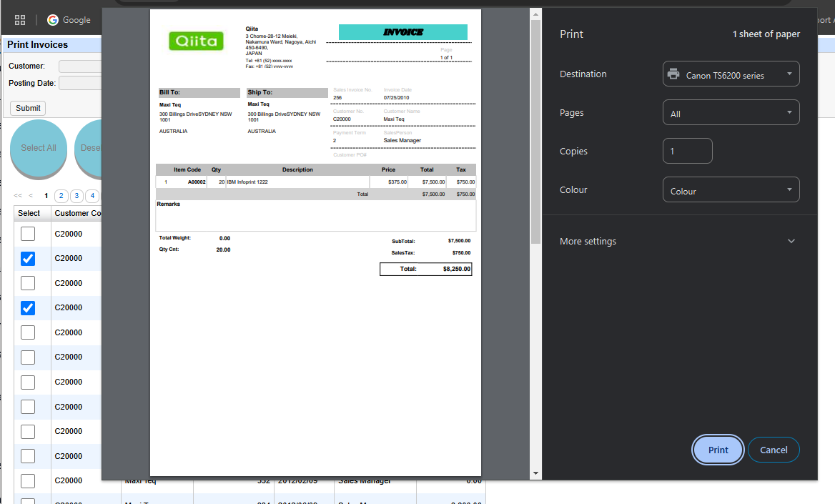This screenshot has height=504, width=835.
Task: Tick the third C20000 row checkbox
Action: click(28, 283)
